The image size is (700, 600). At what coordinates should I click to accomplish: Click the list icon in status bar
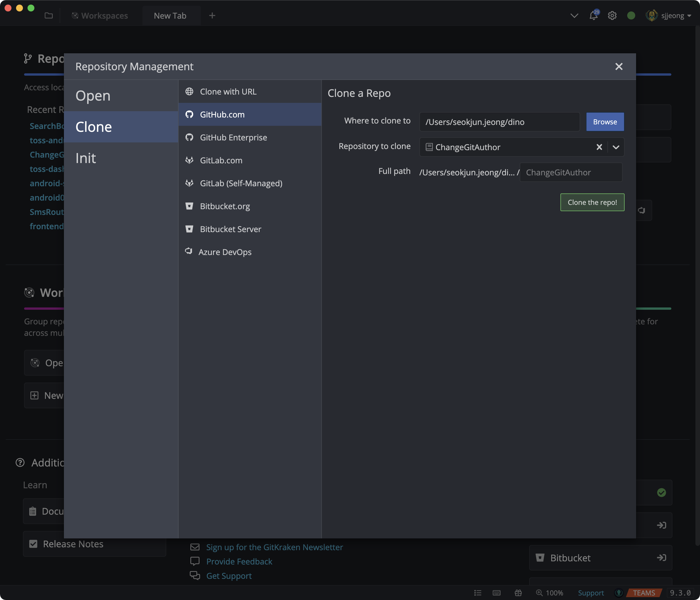coord(477,593)
